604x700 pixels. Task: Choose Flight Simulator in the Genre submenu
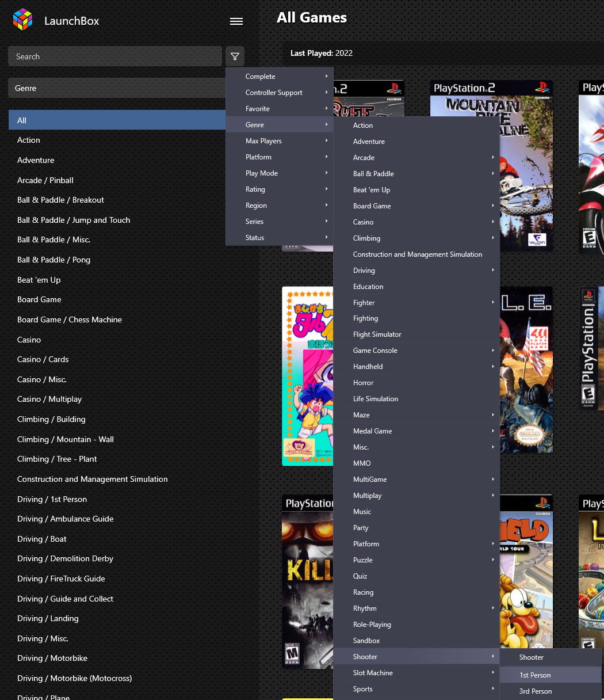pos(416,334)
